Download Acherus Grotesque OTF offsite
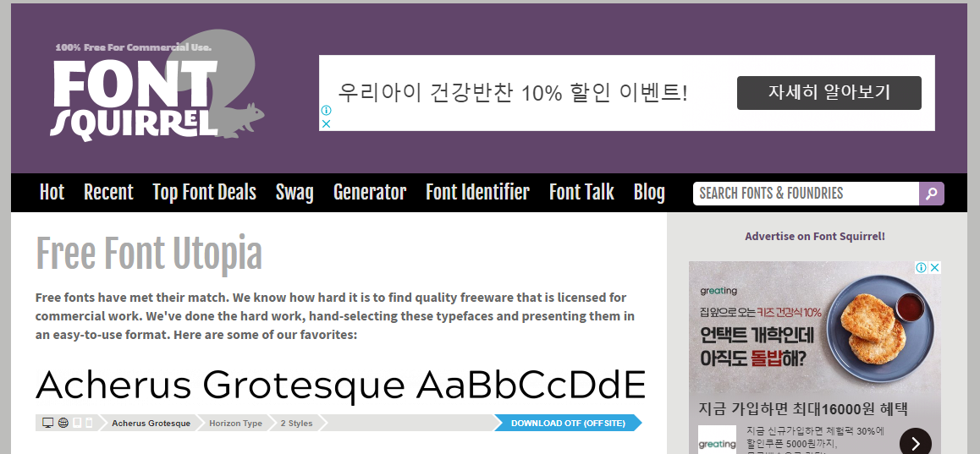This screenshot has height=454, width=980. tap(567, 423)
